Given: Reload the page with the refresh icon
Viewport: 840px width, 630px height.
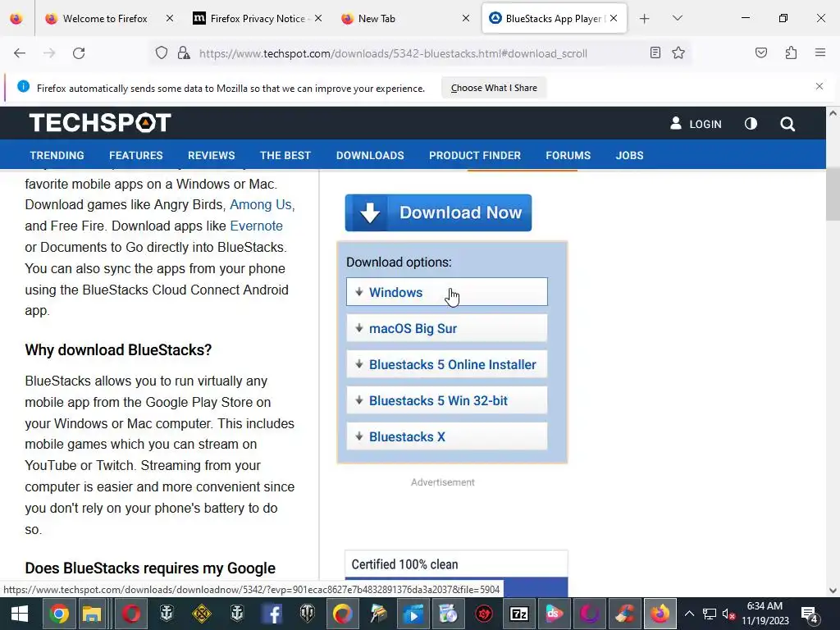Looking at the screenshot, I should pos(79,53).
